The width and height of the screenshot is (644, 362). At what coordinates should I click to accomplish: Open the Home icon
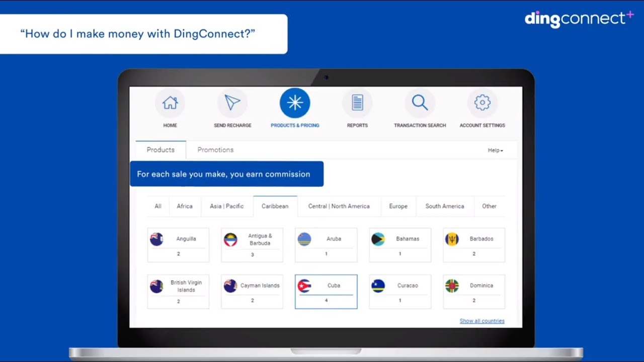click(x=170, y=103)
